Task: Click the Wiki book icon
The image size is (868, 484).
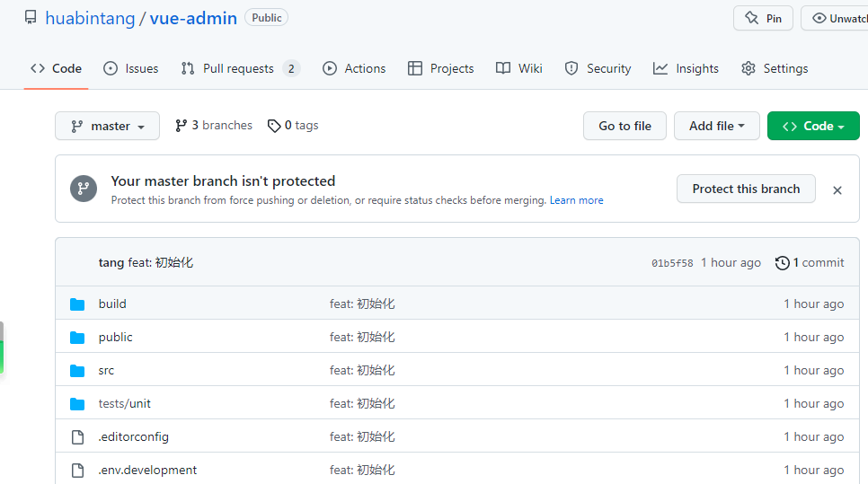Action: (x=503, y=68)
